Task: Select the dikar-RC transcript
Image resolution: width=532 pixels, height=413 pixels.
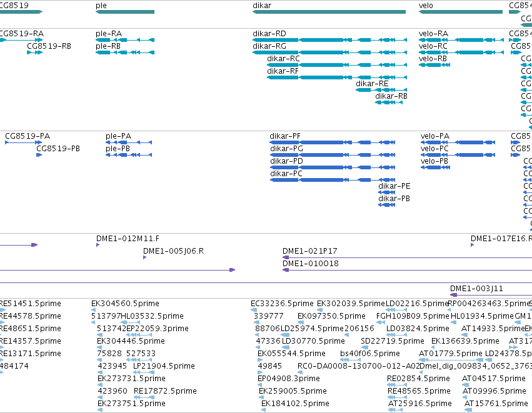Action: point(337,65)
